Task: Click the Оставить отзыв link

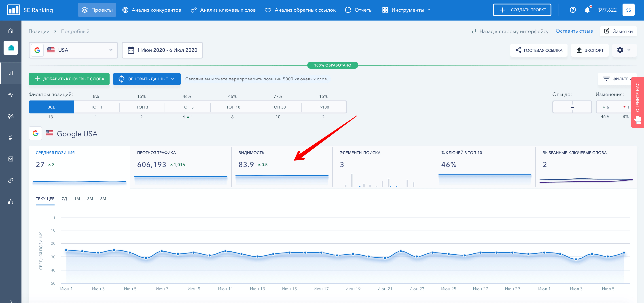Action: (574, 31)
